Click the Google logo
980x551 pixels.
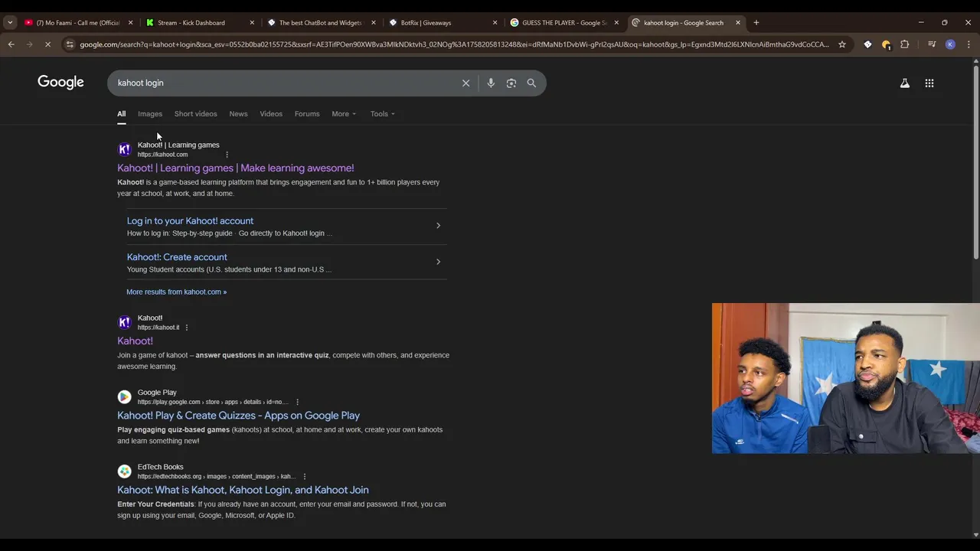pos(60,82)
